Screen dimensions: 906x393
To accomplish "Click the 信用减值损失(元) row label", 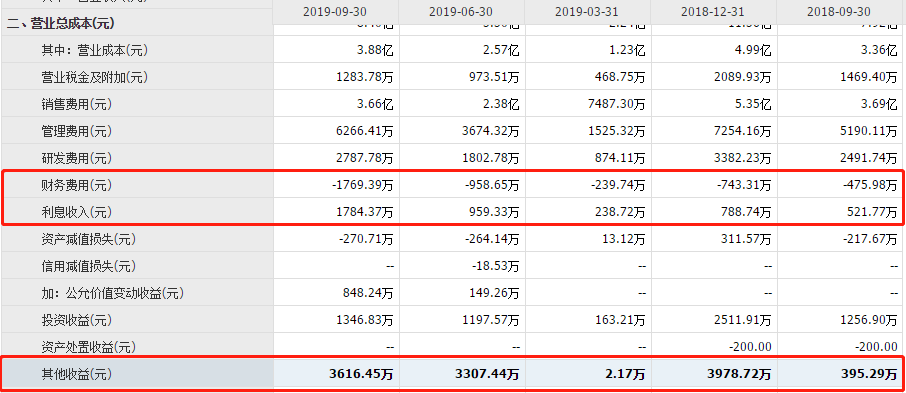I will pos(88,266).
